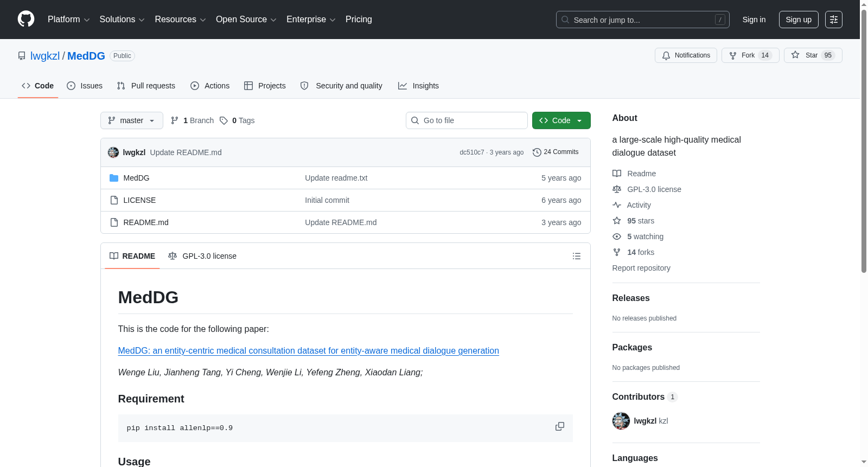Open Notifications for this repository
Image resolution: width=868 pixels, height=467 pixels.
pos(686,55)
